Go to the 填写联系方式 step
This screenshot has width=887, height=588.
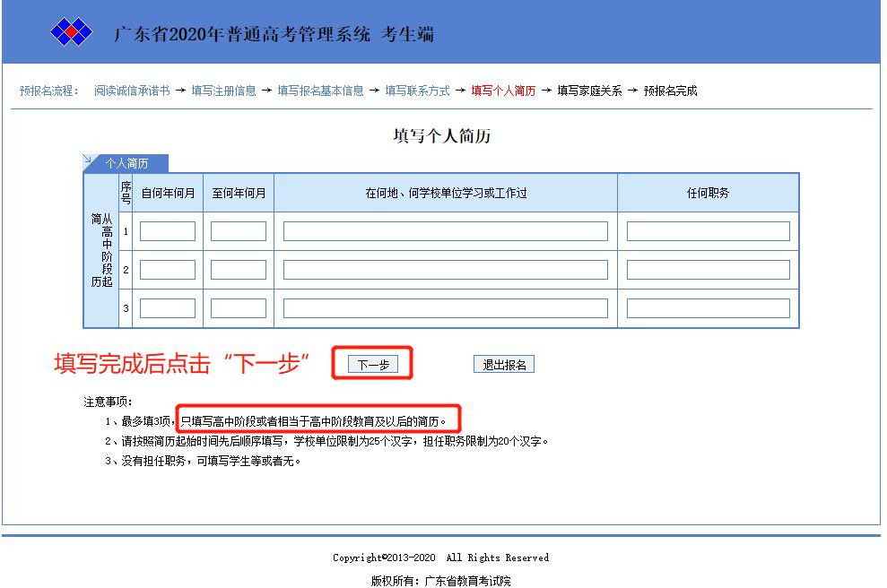(417, 91)
